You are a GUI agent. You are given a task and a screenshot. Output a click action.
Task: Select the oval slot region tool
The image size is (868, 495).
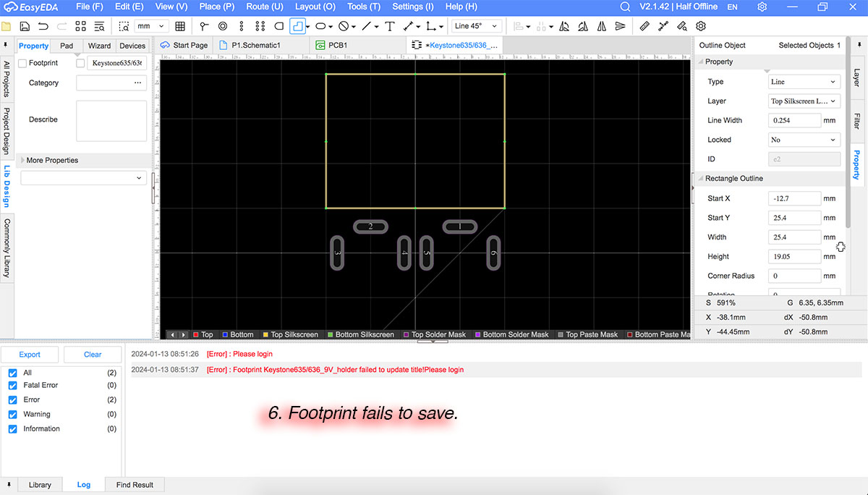pyautogui.click(x=320, y=26)
